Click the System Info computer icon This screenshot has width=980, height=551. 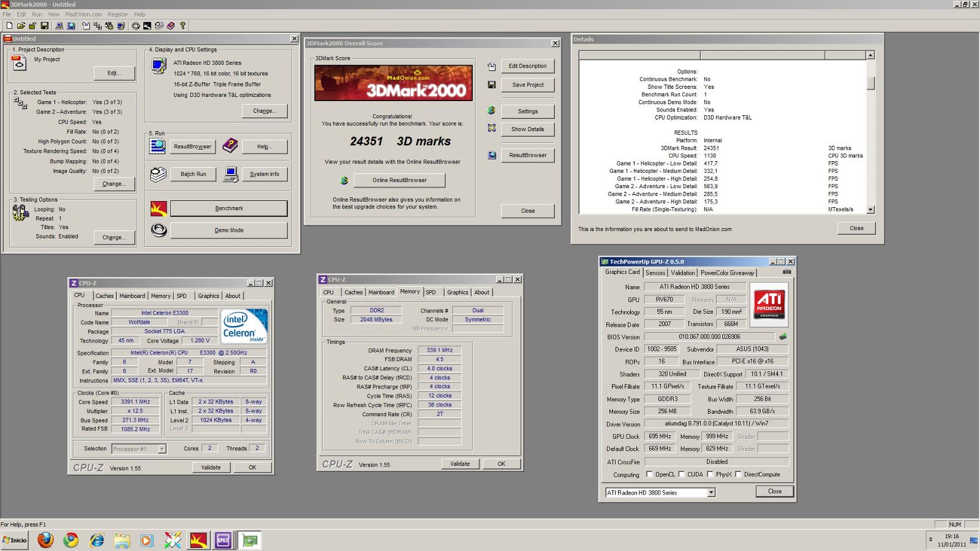tap(231, 174)
